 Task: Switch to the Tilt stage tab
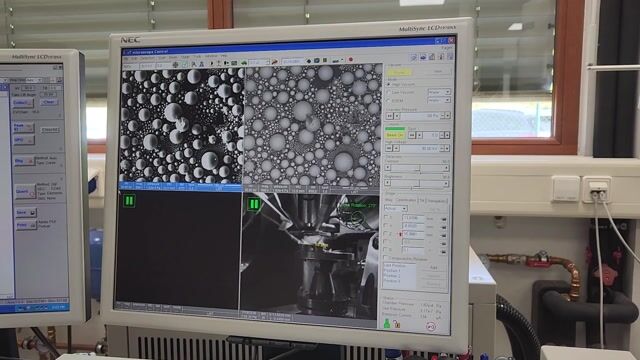coord(422,200)
